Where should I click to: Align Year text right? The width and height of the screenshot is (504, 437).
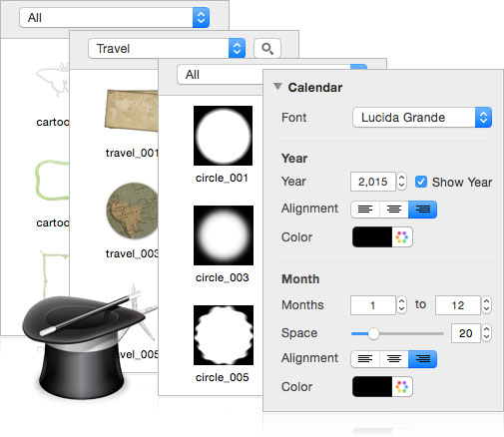click(423, 210)
